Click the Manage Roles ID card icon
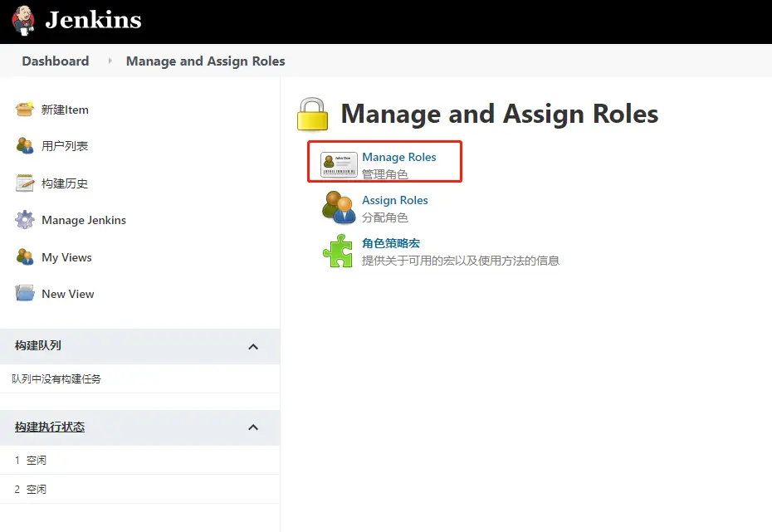Screen dimensions: 772x532 [x=339, y=164]
